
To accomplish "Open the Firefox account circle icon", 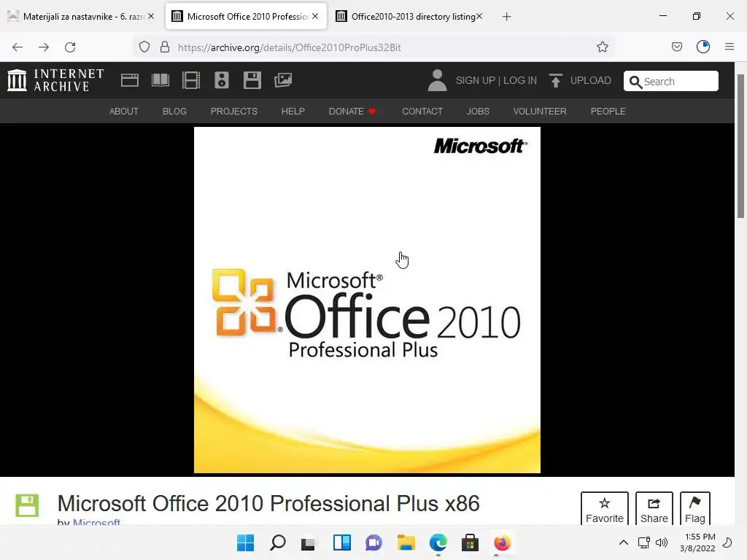I will point(703,47).
